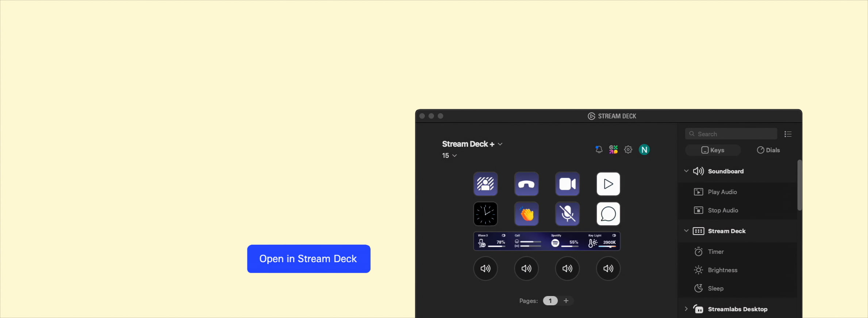Click the Streamlabs Desktop logo icon
This screenshot has height=318, width=868.
point(698,309)
